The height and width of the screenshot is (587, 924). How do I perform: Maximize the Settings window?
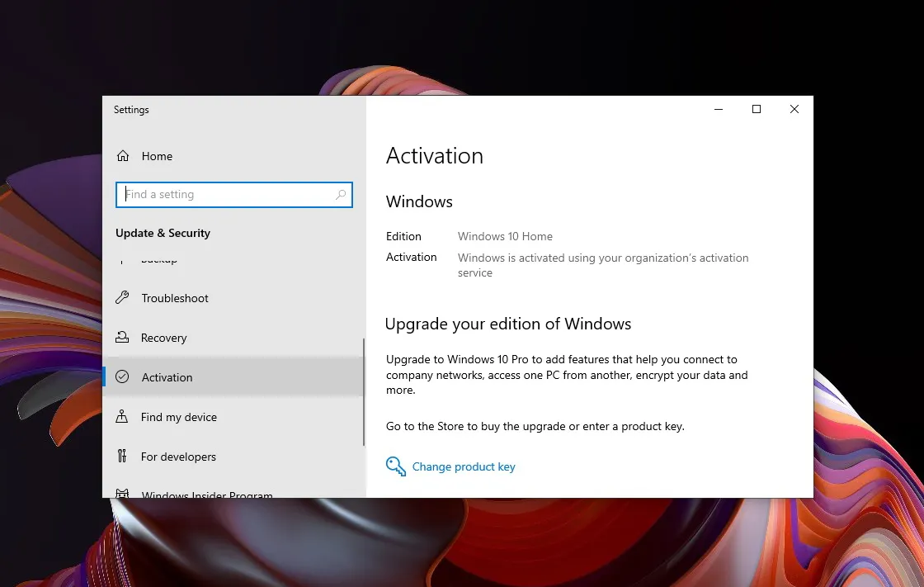click(757, 109)
